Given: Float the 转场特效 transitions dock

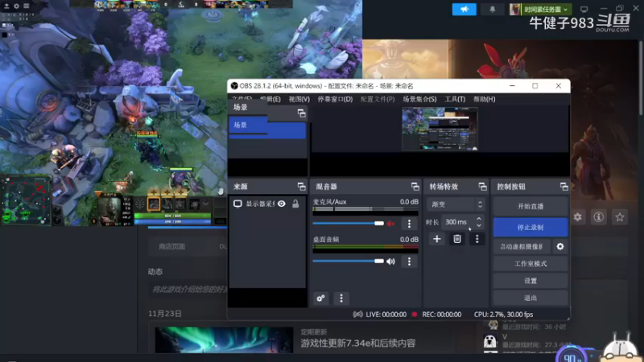Looking at the screenshot, I should 482,187.
